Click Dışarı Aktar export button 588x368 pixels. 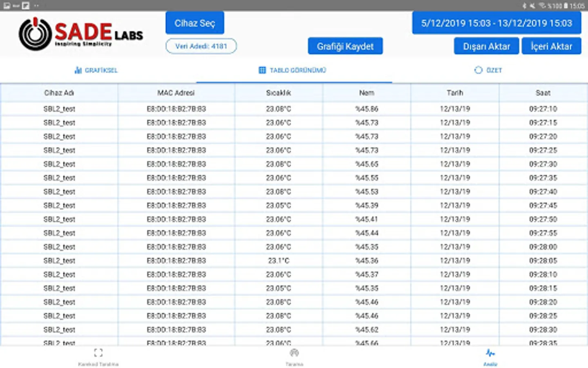click(x=486, y=46)
